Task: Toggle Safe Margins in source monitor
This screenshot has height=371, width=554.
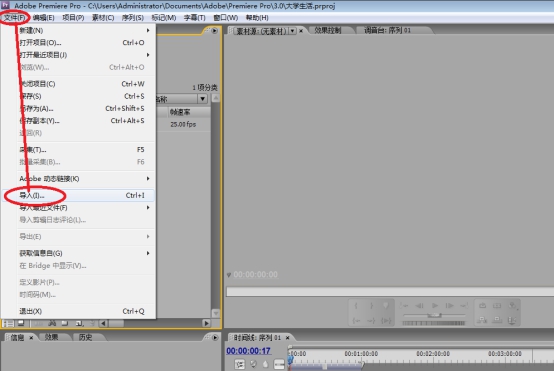Action: pos(497,306)
